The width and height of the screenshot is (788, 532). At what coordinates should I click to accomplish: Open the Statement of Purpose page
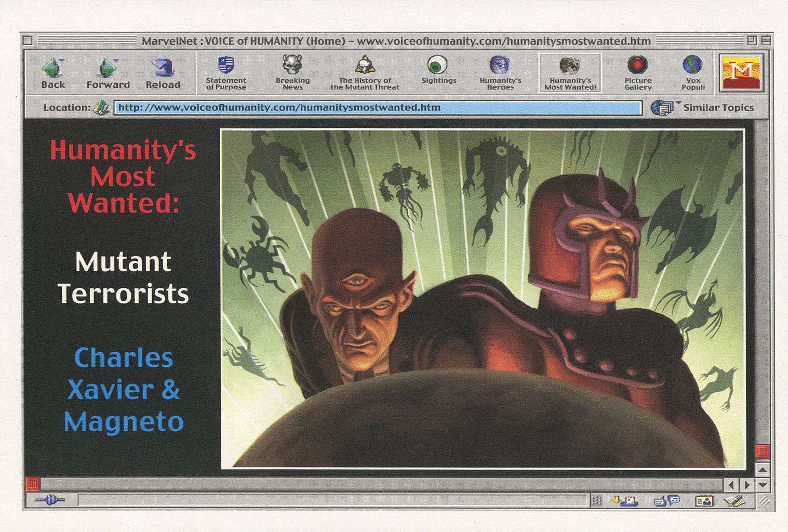(226, 73)
